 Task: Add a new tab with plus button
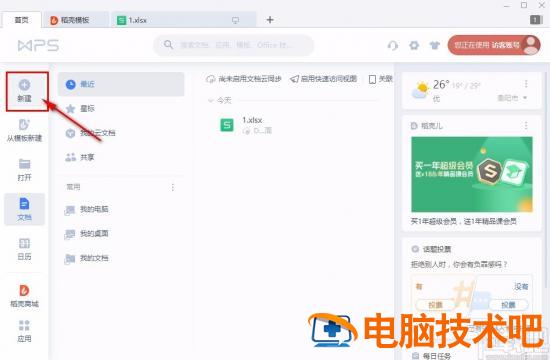tap(270, 20)
